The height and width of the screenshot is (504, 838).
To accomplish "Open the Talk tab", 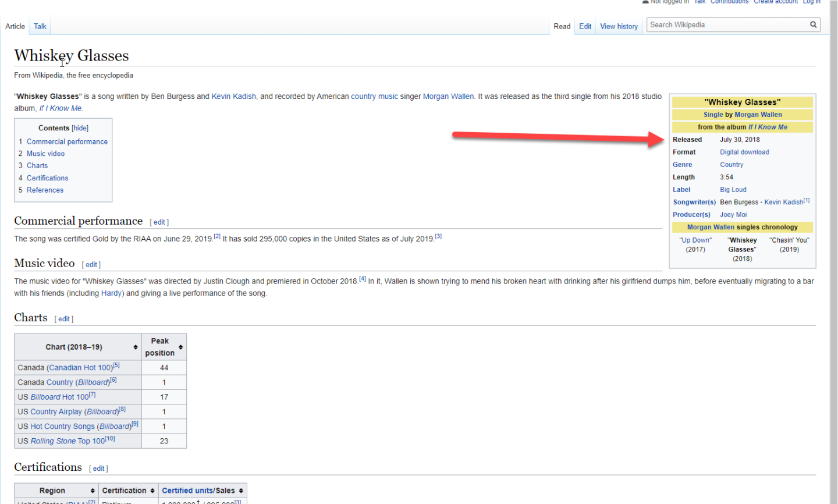I will point(40,26).
